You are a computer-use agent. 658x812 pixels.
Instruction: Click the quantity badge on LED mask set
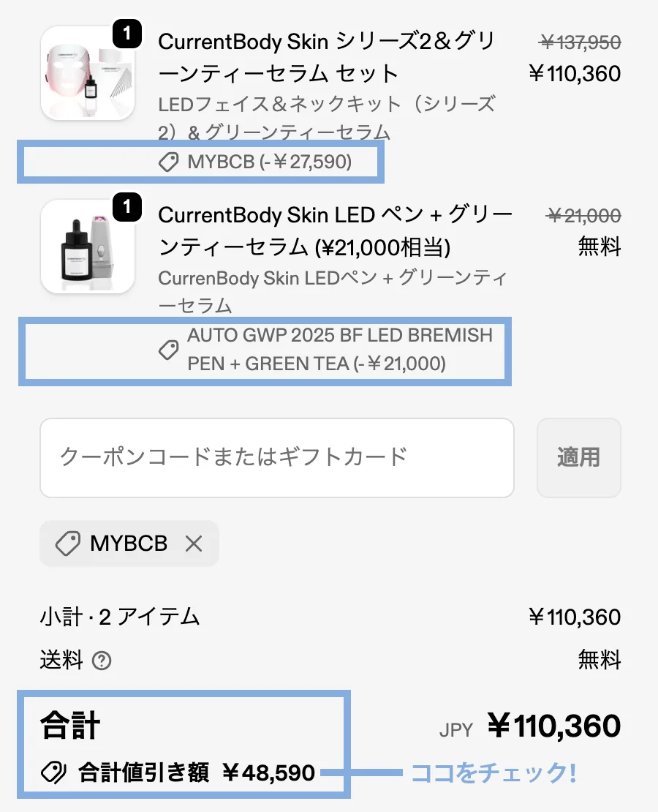(127, 34)
